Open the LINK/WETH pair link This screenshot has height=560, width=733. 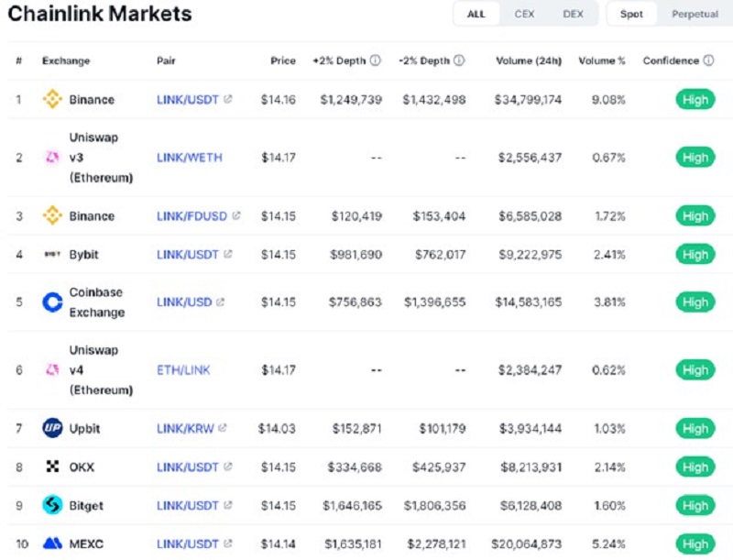pos(190,158)
